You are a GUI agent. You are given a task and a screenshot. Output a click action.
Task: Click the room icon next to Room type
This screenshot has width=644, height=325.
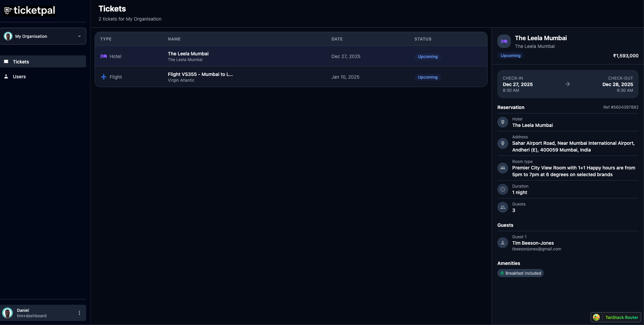503,168
